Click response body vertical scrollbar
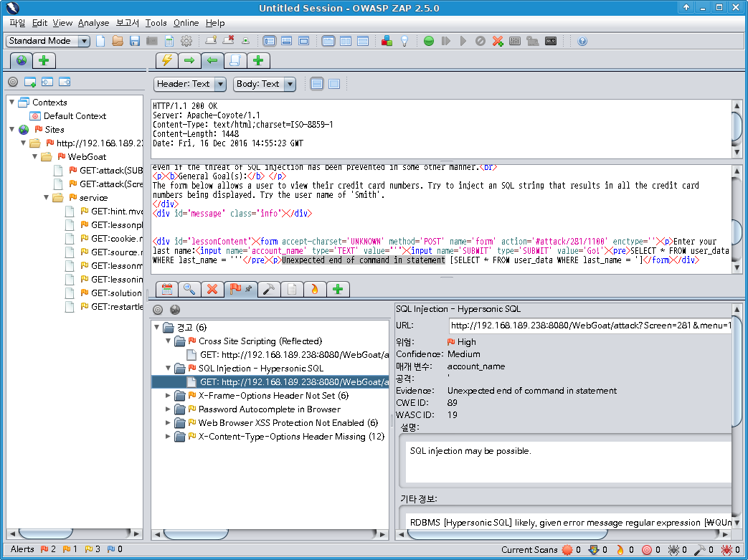 (737, 219)
